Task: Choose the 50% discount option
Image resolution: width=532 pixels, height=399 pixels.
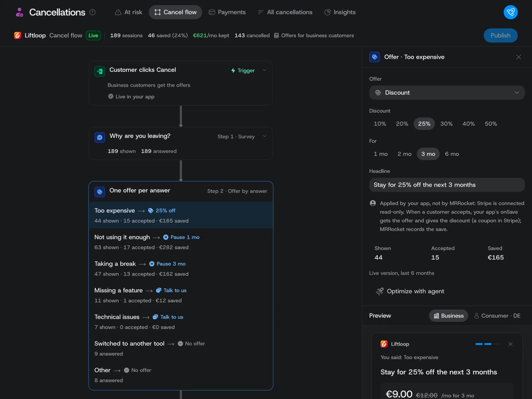Action: [x=491, y=124]
